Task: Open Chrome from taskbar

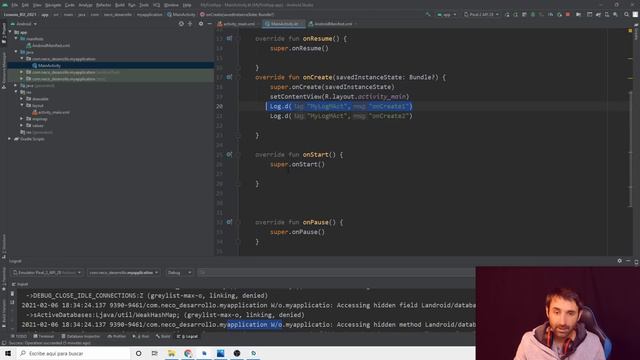Action: (188, 353)
